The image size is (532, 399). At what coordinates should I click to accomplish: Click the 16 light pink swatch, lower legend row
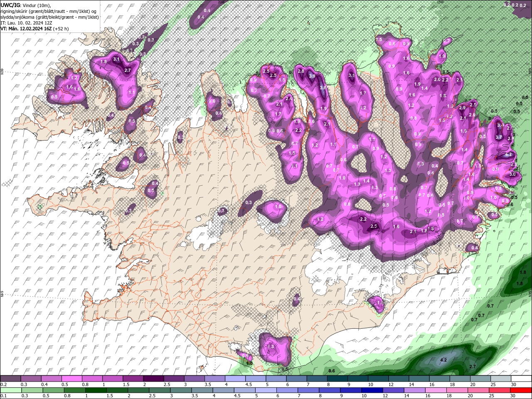[436, 390]
